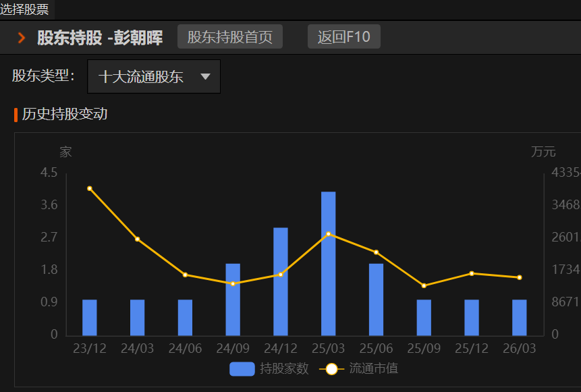This screenshot has height=392, width=581.
Task: Click the 24/03 point on the 流通市值 line
Action: [x=138, y=239]
